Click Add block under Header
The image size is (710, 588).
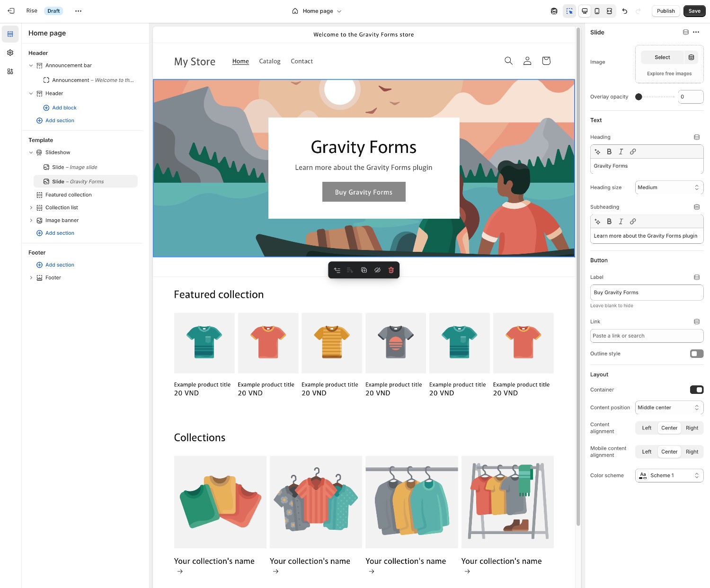60,108
